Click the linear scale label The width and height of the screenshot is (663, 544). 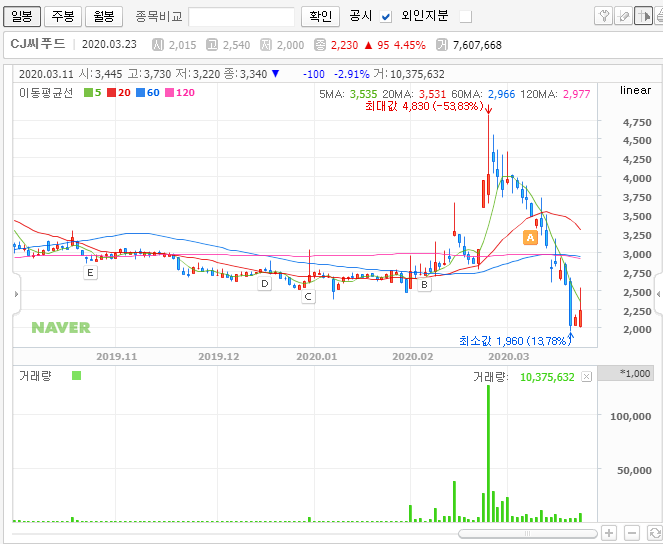pyautogui.click(x=636, y=90)
